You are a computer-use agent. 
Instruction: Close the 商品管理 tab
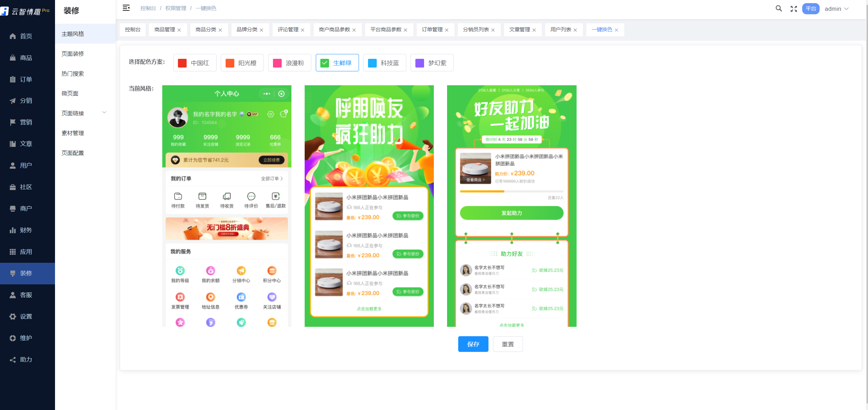click(x=179, y=30)
